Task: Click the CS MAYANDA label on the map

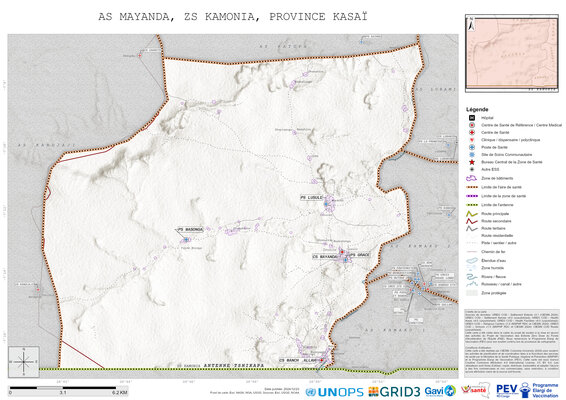Action: tap(325, 256)
